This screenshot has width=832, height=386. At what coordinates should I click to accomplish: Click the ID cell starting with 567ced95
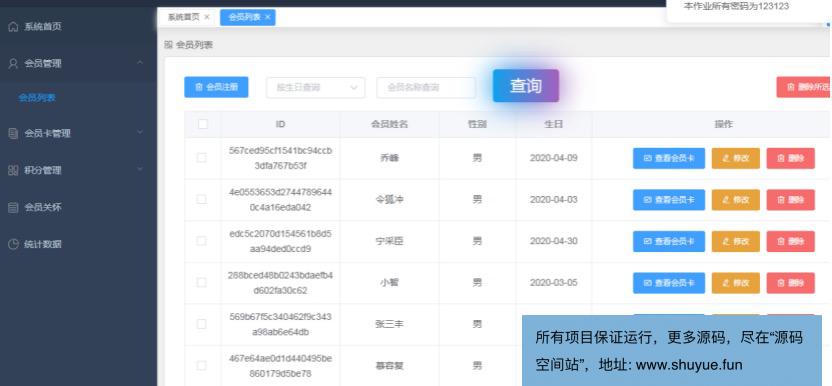click(x=281, y=158)
